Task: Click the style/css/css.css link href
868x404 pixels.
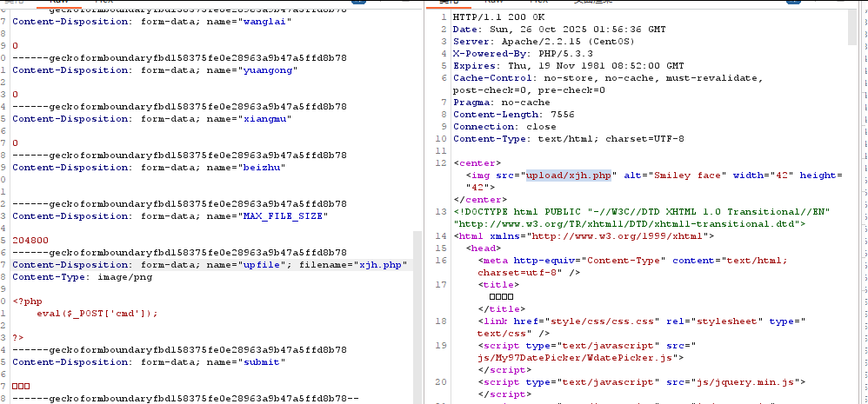Action: click(x=602, y=321)
